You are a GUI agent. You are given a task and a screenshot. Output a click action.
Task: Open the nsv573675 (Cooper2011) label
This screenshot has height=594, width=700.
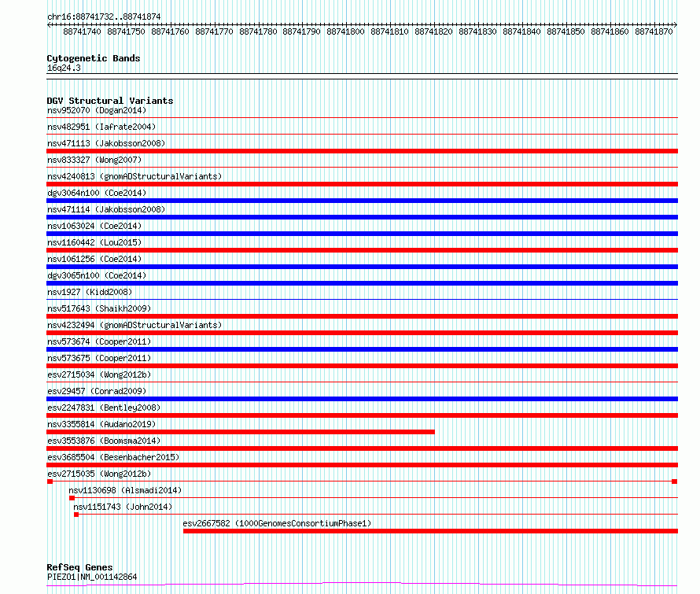99,358
